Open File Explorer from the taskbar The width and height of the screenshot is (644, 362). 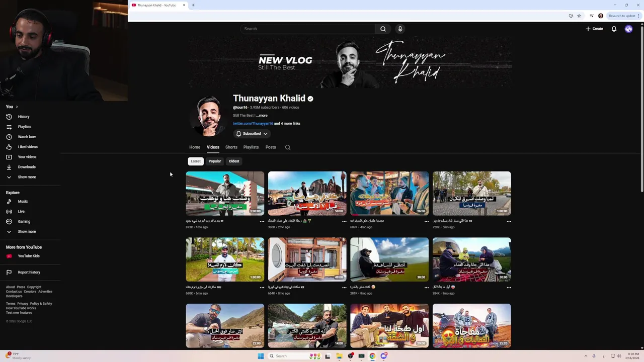point(339,356)
